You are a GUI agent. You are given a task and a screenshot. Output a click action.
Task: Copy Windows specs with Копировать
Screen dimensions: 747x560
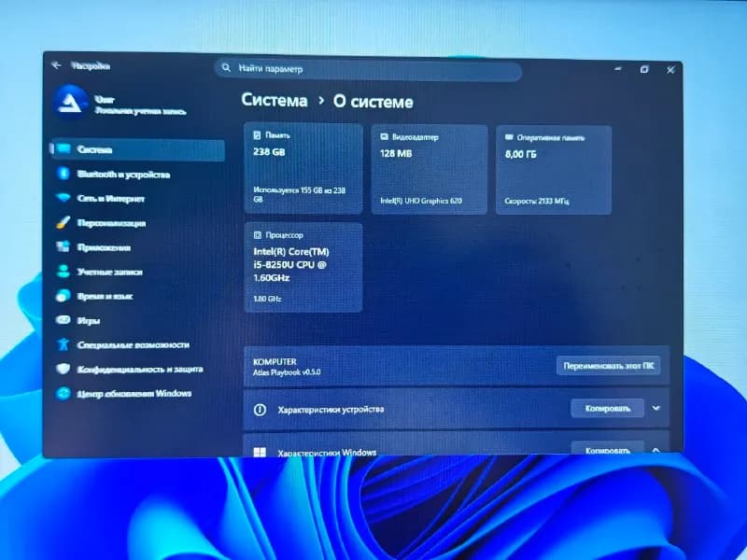608,449
